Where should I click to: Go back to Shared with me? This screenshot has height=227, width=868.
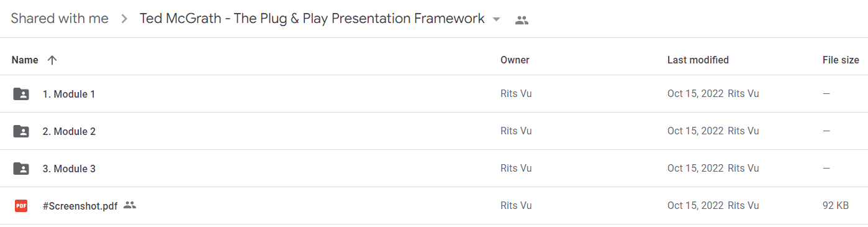(x=60, y=19)
